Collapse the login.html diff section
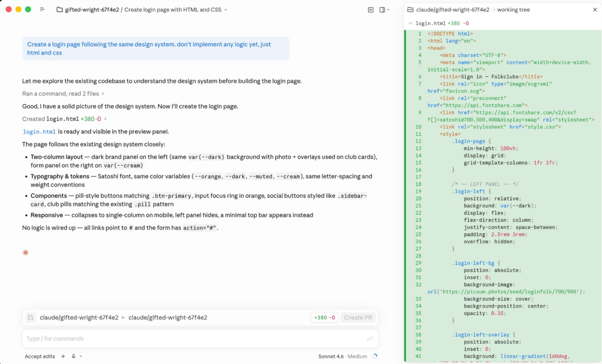 [x=410, y=23]
